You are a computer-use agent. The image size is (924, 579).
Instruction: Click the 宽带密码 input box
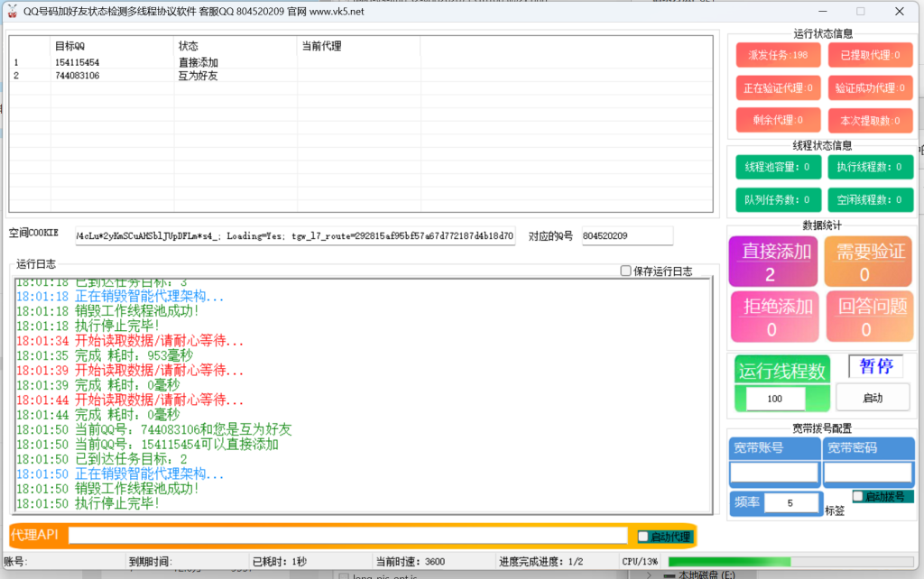pyautogui.click(x=869, y=473)
